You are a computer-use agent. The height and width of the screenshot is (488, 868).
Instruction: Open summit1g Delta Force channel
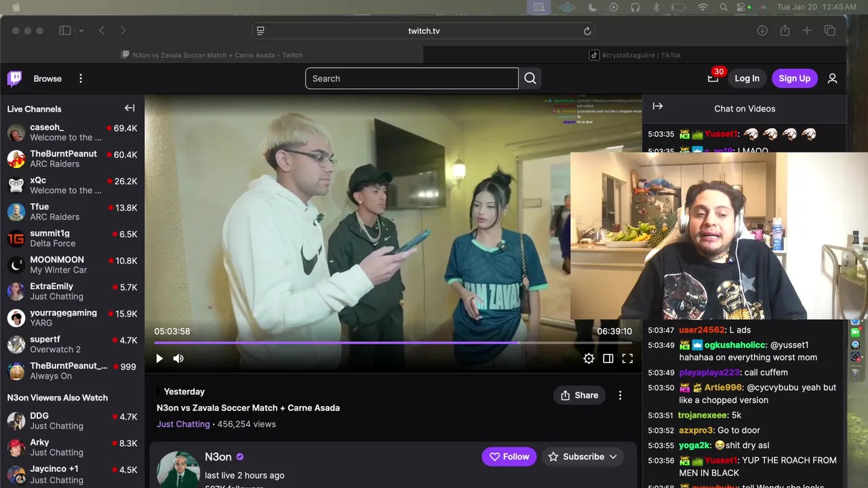(x=72, y=238)
